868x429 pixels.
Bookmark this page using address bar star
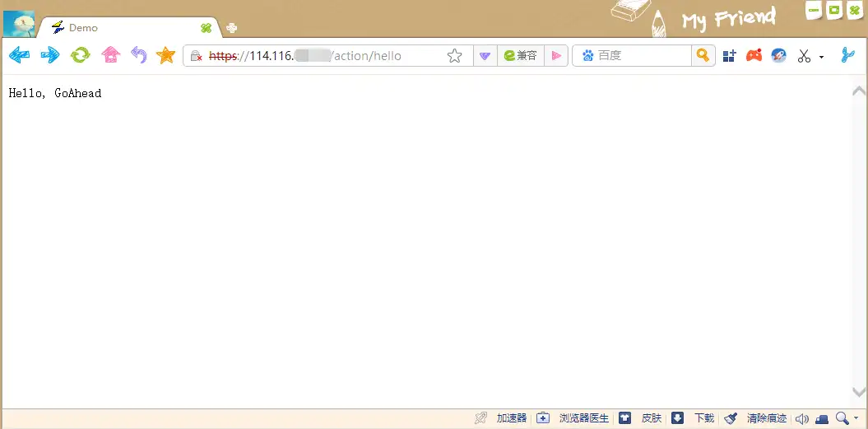click(454, 56)
